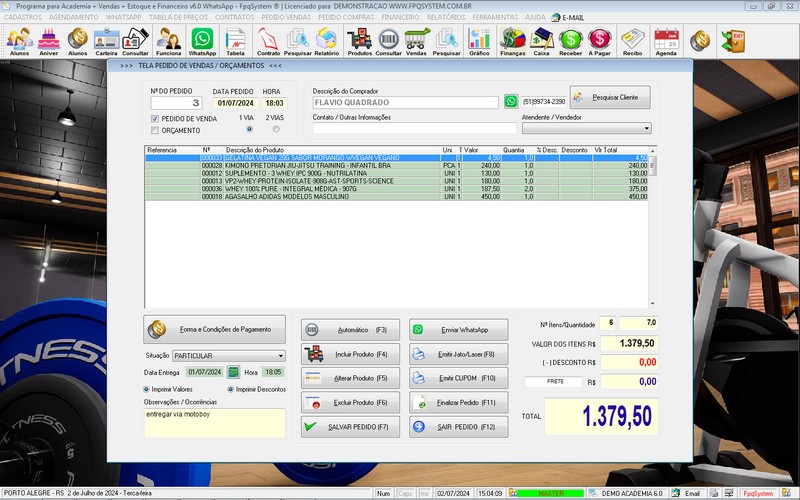Open the Financeiro menu

(x=400, y=17)
